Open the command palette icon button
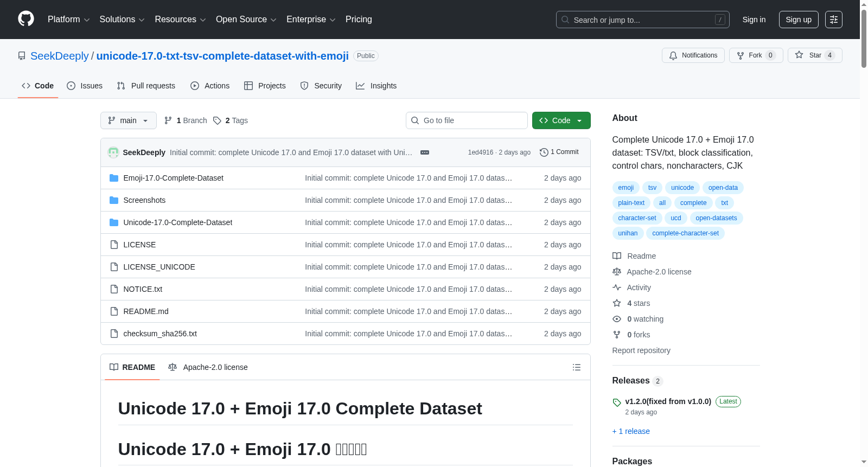868x467 pixels. 833,20
